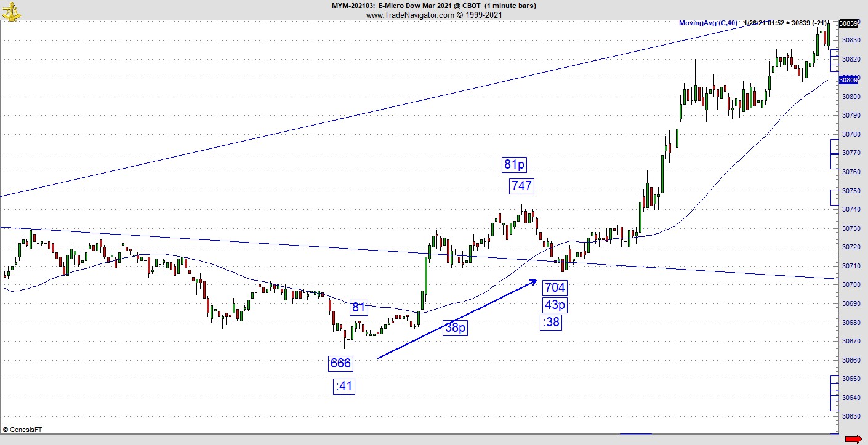The image size is (868, 445).
Task: Click the 666 low price annotation
Action: click(340, 363)
